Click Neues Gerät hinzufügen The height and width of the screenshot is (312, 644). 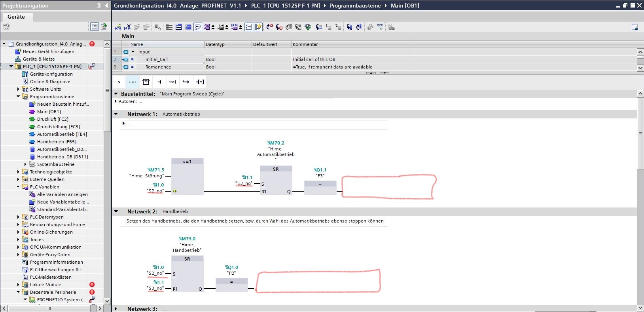coord(48,51)
